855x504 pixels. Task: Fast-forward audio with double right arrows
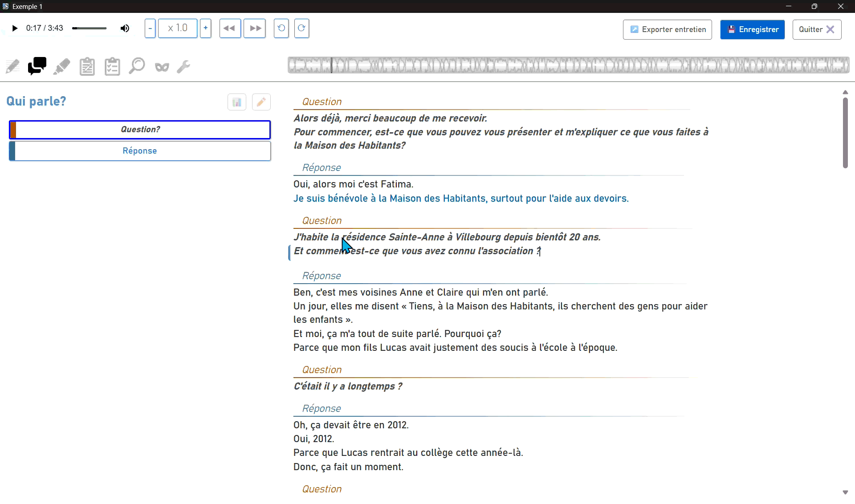click(x=255, y=28)
